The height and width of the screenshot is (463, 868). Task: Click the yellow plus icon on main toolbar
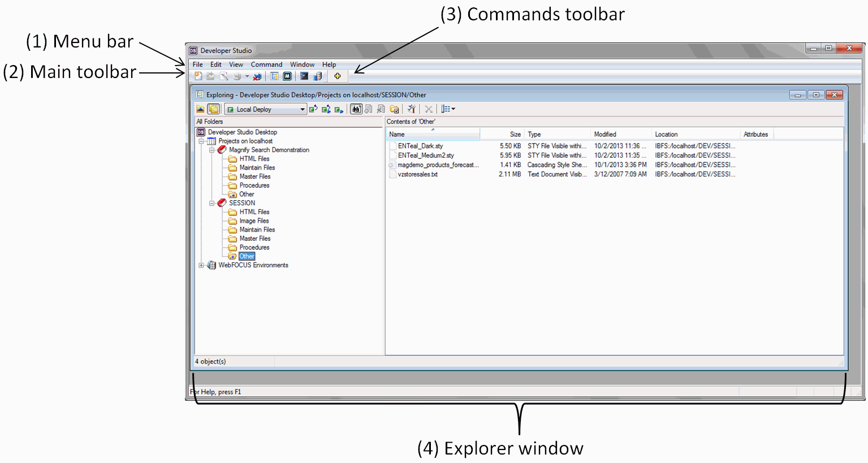(338, 76)
